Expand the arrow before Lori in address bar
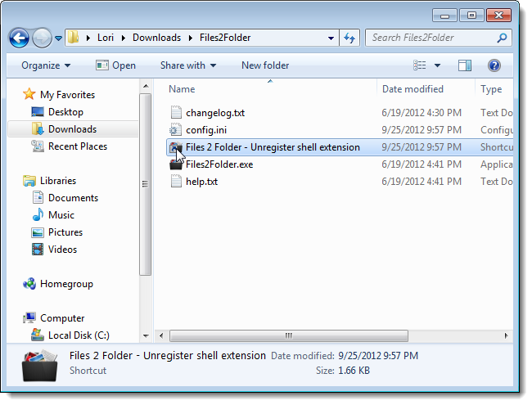The image size is (532, 405). 88,38
